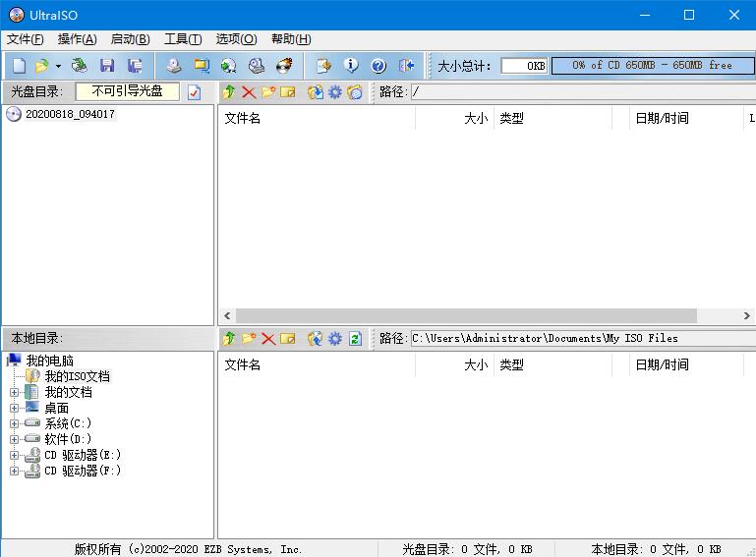Create new folder in local pane
This screenshot has width=756, height=557.
coord(249,339)
